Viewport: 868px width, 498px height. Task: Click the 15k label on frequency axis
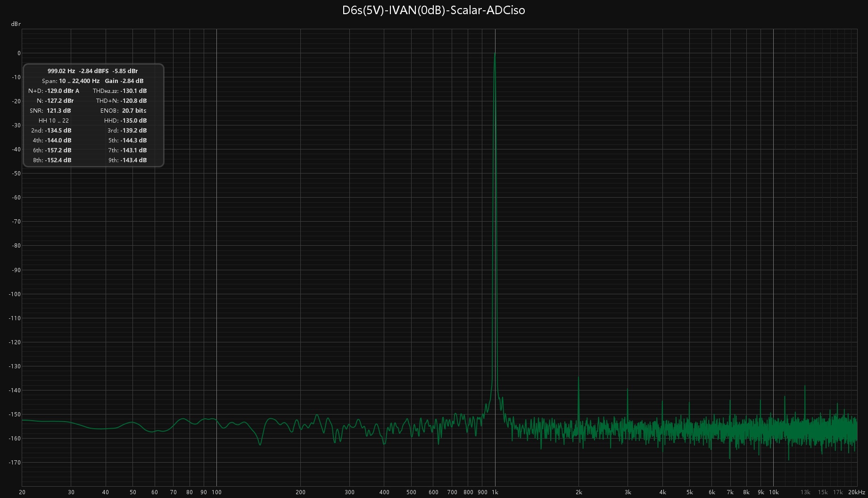[823, 492]
